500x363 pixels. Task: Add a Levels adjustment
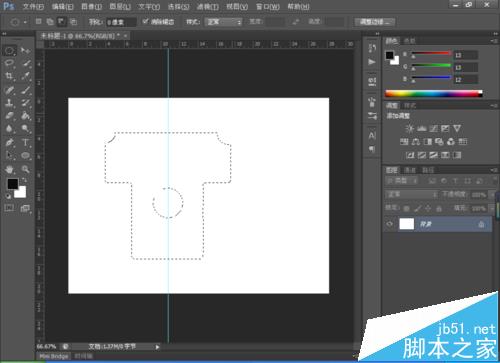click(422, 129)
